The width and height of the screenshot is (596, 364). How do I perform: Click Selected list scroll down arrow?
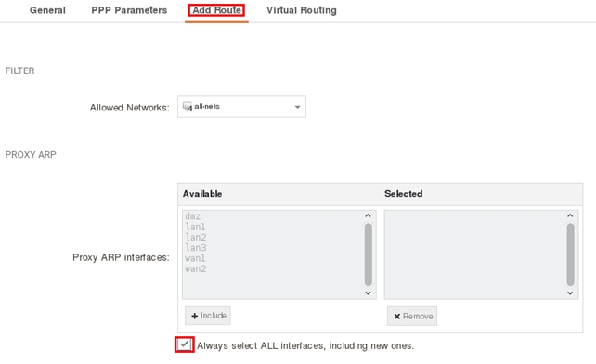pyautogui.click(x=570, y=292)
